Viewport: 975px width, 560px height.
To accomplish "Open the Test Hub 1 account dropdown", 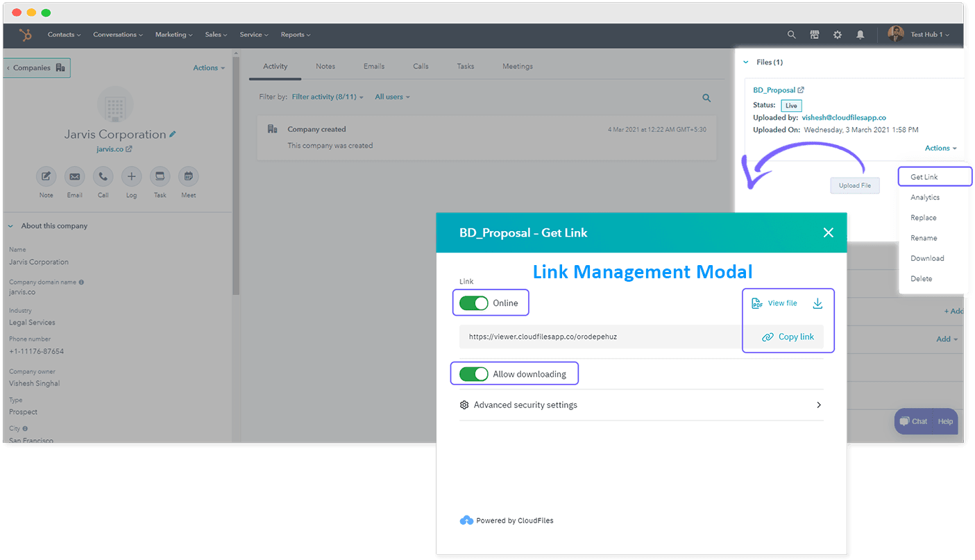I will point(930,35).
